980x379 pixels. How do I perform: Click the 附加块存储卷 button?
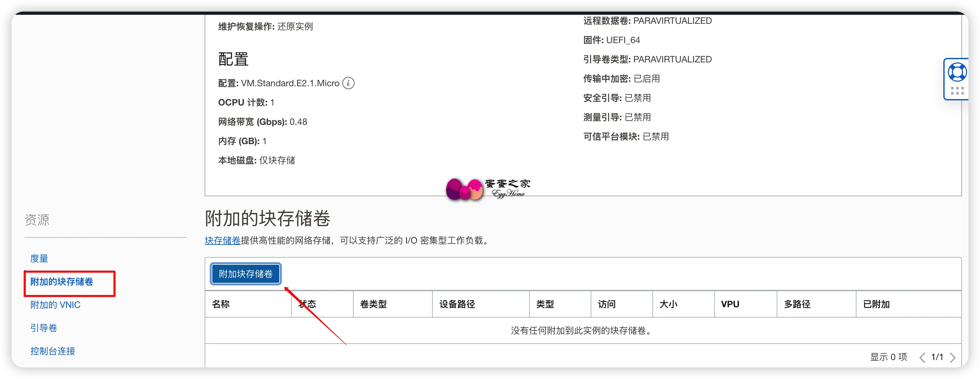click(245, 273)
